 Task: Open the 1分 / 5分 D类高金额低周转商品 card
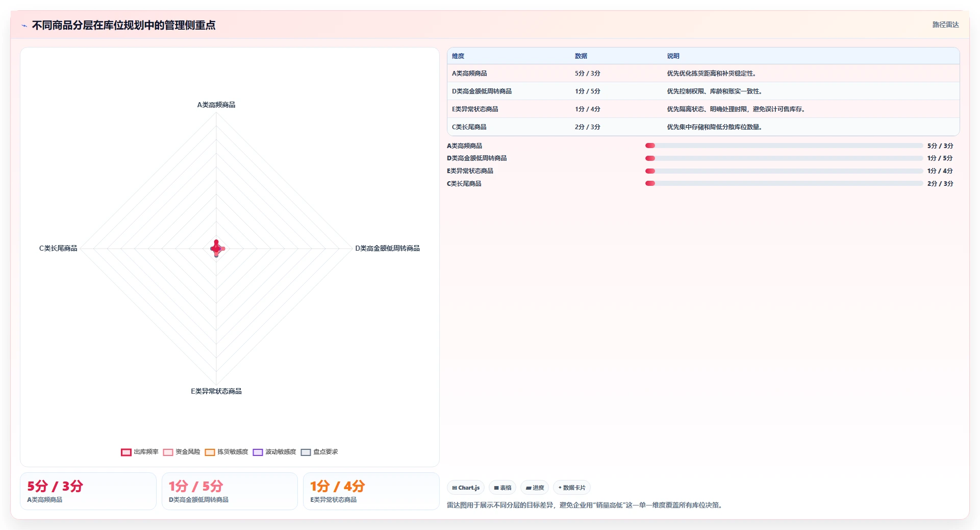click(x=230, y=491)
